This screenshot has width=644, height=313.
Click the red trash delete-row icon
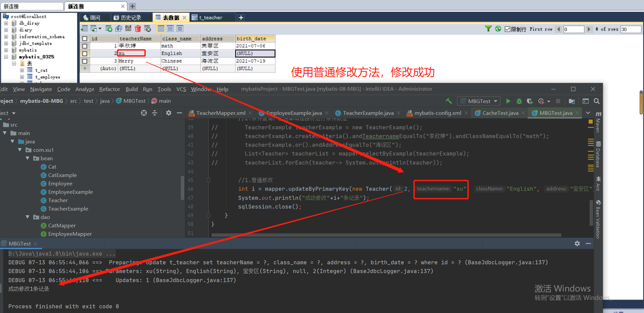click(138, 29)
